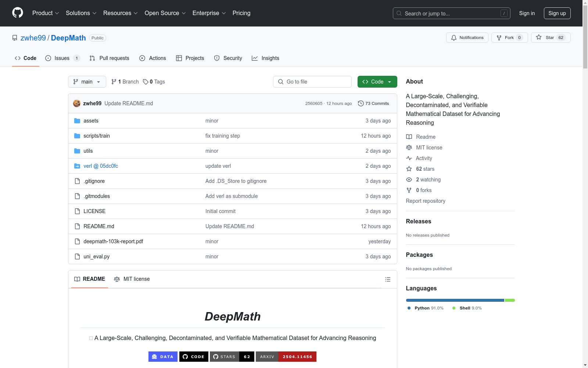This screenshot has height=368, width=588.
Task: Open the Issues tab
Action: click(x=62, y=58)
